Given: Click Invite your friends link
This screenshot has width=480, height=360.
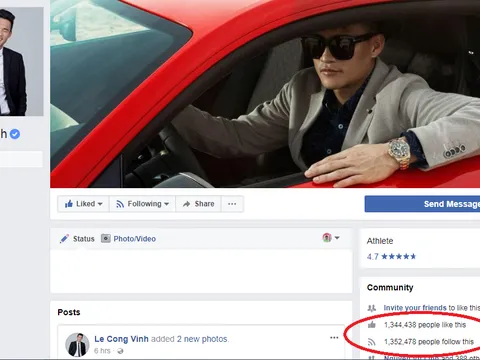Looking at the screenshot, I should (x=415, y=308).
